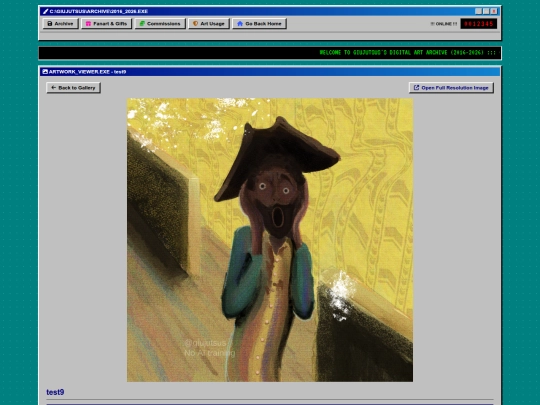This screenshot has height=405, width=540.
Task: Click the screaming figure artwork image
Action: (x=270, y=240)
